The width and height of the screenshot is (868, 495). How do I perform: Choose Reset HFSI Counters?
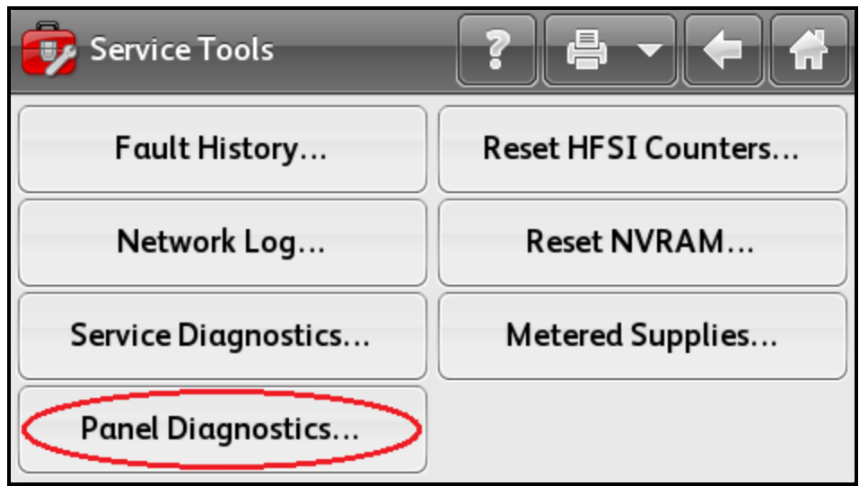coord(642,149)
